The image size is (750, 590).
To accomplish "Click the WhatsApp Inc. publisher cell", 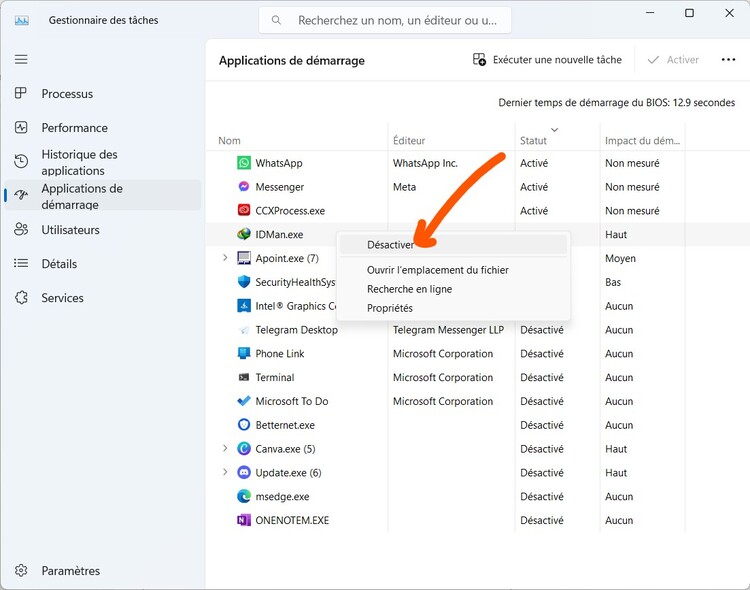I will point(425,163).
